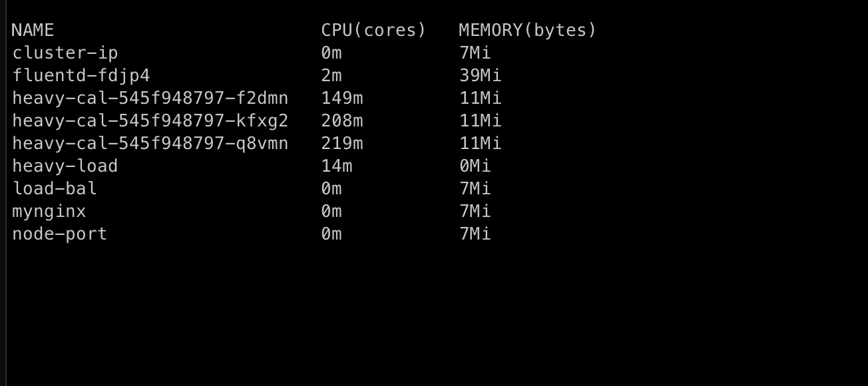
Task: Click pod name ending in f2dmn
Action: pos(150,98)
